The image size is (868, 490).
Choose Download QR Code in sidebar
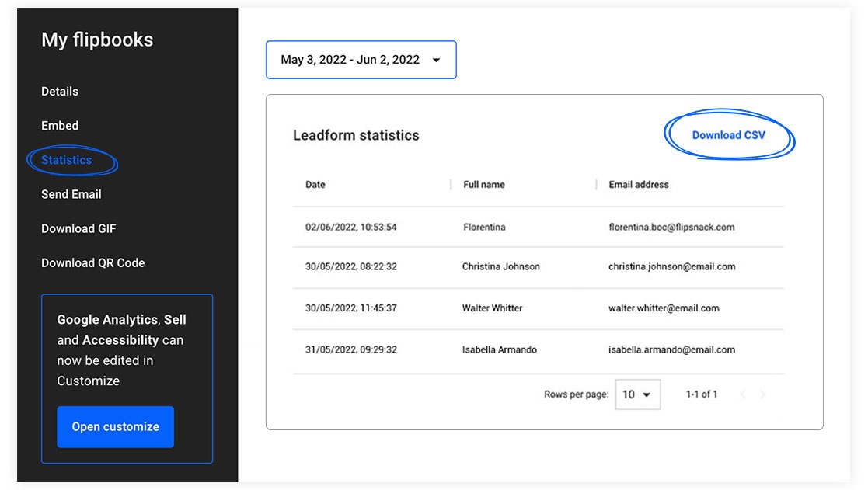point(93,262)
